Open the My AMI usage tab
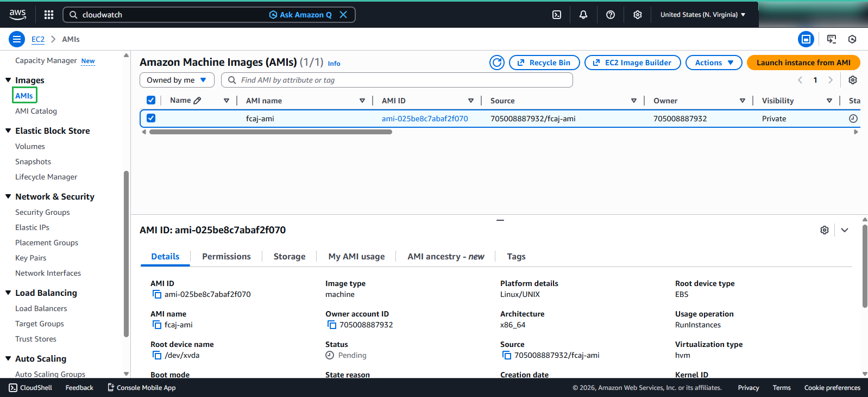The width and height of the screenshot is (868, 397). [356, 257]
